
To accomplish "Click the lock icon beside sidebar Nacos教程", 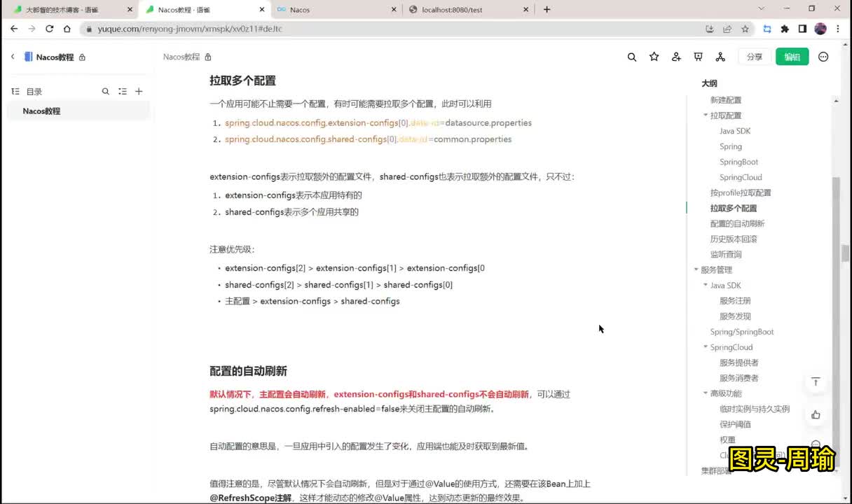I will point(82,57).
